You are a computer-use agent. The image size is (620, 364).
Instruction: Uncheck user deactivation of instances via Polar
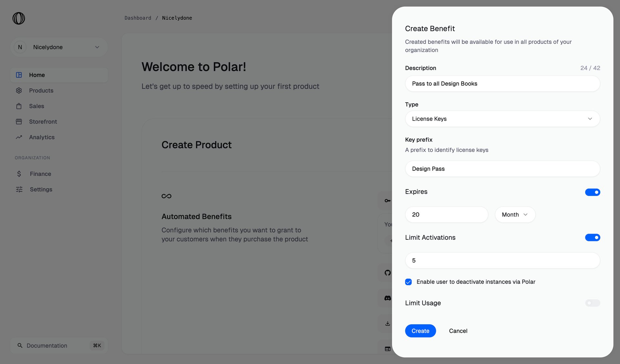[408, 282]
